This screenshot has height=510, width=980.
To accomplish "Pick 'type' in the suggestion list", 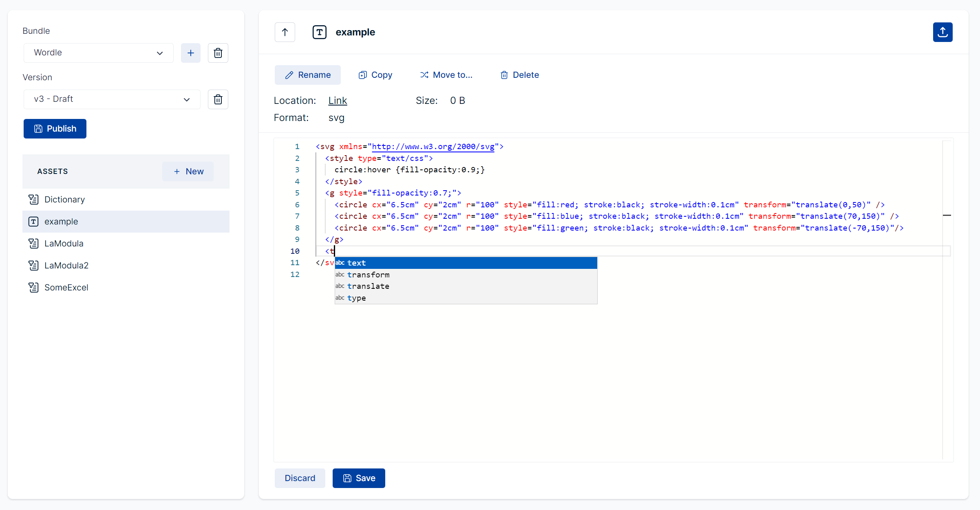I will (356, 298).
